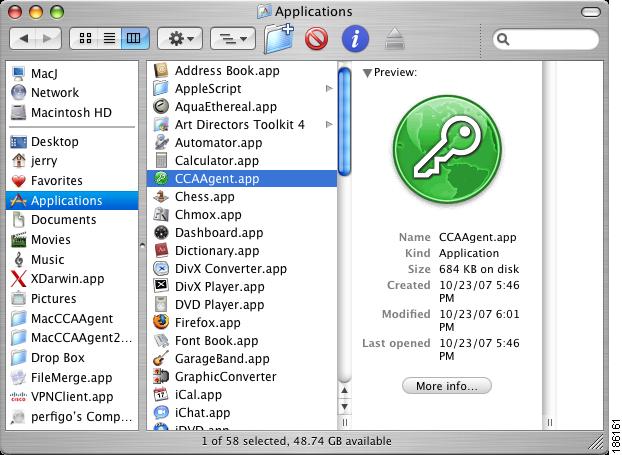622x455 pixels.
Task: Select Applications in the sidebar
Action: click(x=73, y=200)
